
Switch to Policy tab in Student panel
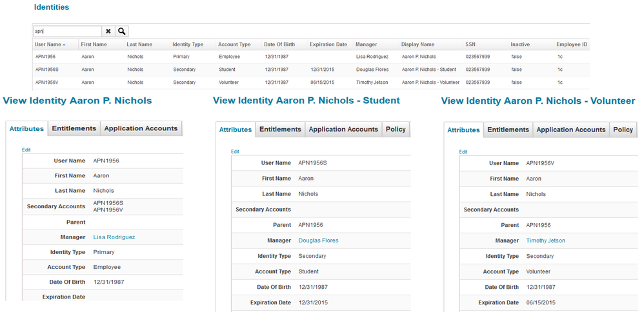pos(396,130)
